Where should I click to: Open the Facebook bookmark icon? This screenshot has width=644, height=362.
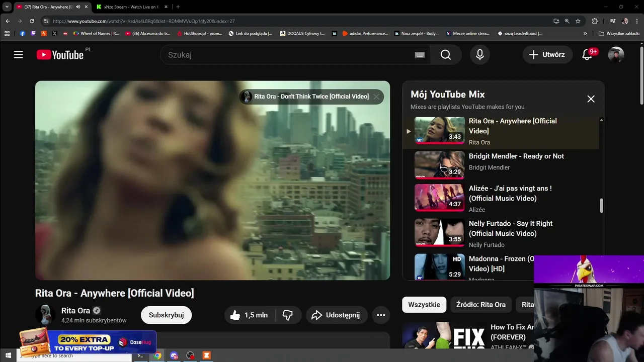[23, 34]
